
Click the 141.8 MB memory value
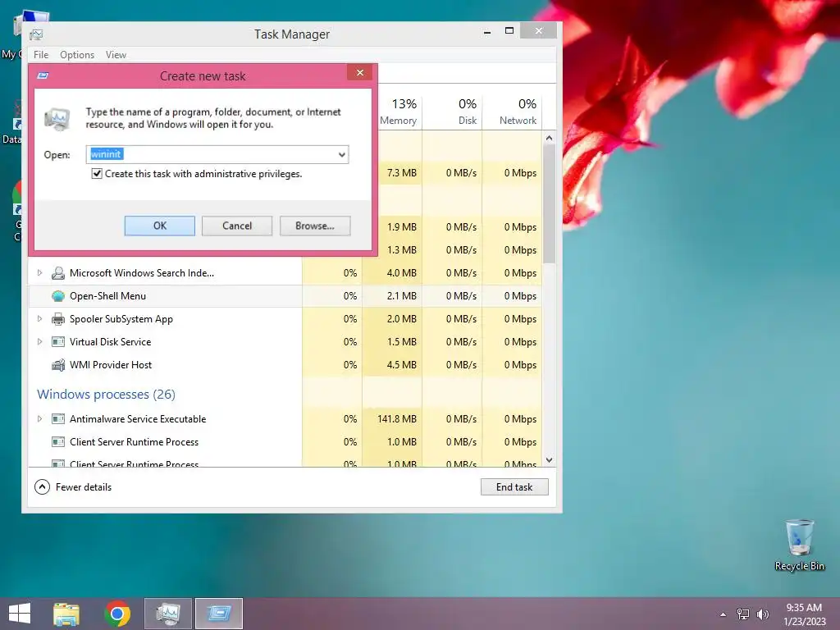[397, 419]
